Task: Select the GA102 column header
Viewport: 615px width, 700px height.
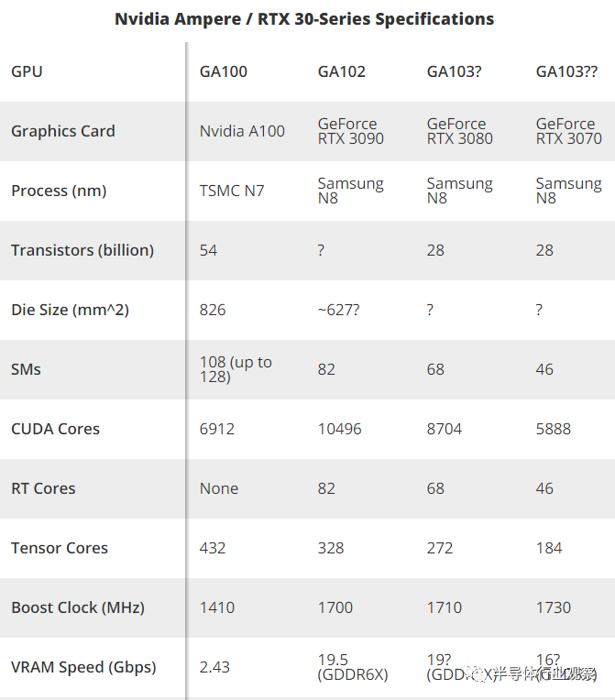Action: [x=342, y=71]
